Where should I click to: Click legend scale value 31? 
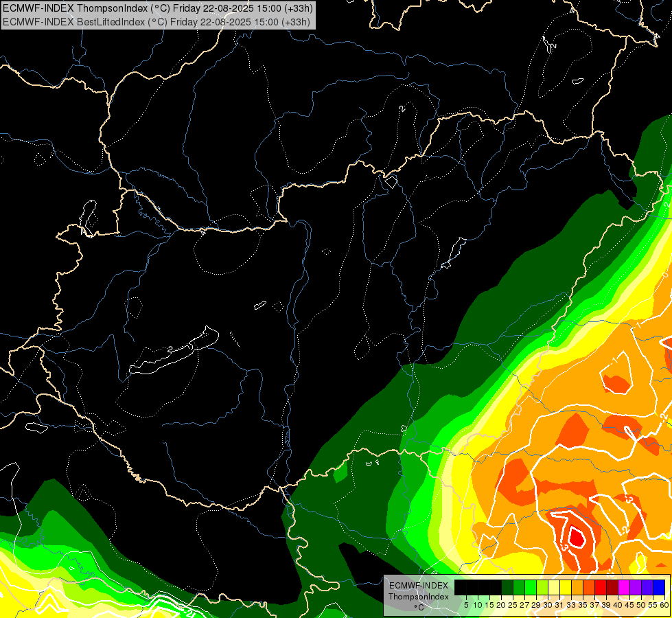coord(559,605)
